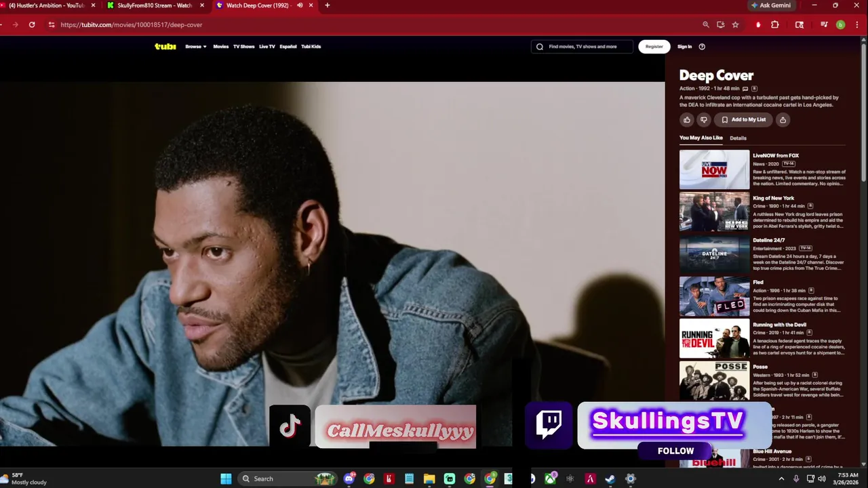Click the install app icon in address bar
This screenshot has width=868, height=488.
(721, 24)
